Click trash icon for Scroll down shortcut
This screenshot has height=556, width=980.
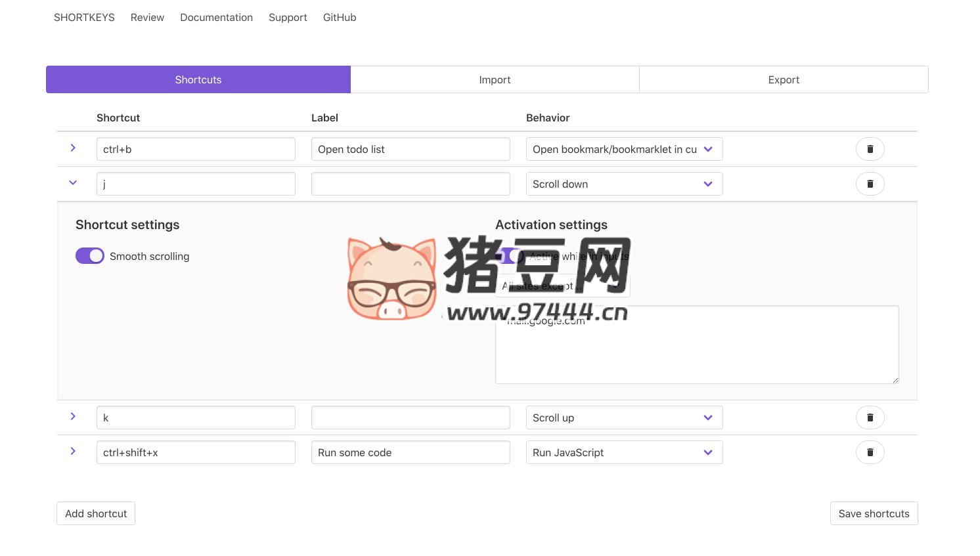(x=870, y=184)
